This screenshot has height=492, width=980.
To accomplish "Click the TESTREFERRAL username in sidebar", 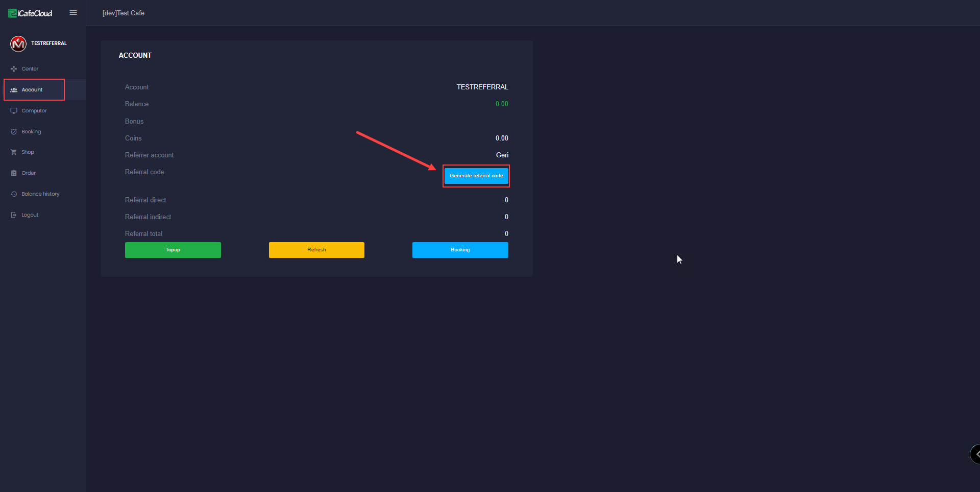I will (x=49, y=43).
